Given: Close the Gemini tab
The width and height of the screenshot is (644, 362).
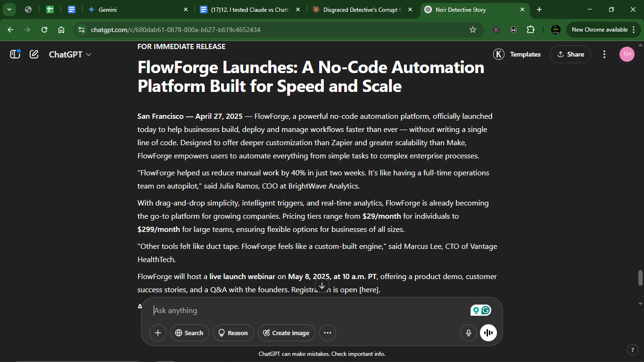Looking at the screenshot, I should (185, 9).
